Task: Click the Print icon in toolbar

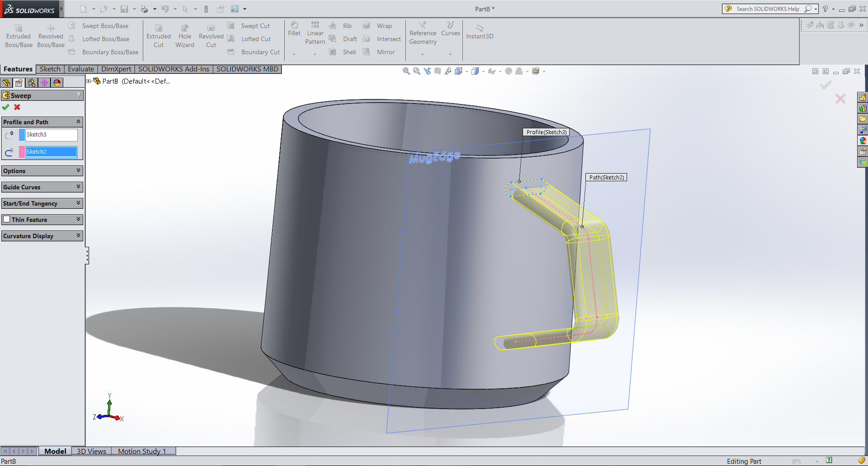Action: 144,9
